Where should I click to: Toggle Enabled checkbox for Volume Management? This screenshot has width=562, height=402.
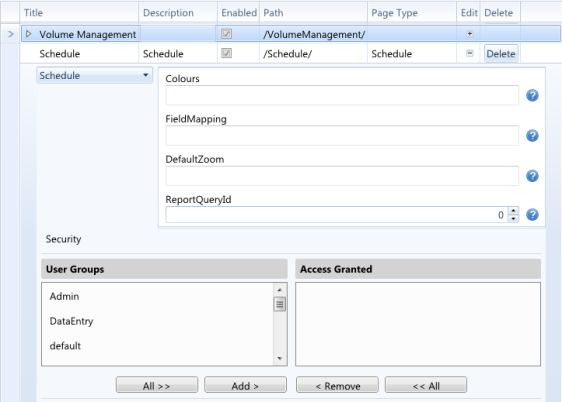point(226,34)
